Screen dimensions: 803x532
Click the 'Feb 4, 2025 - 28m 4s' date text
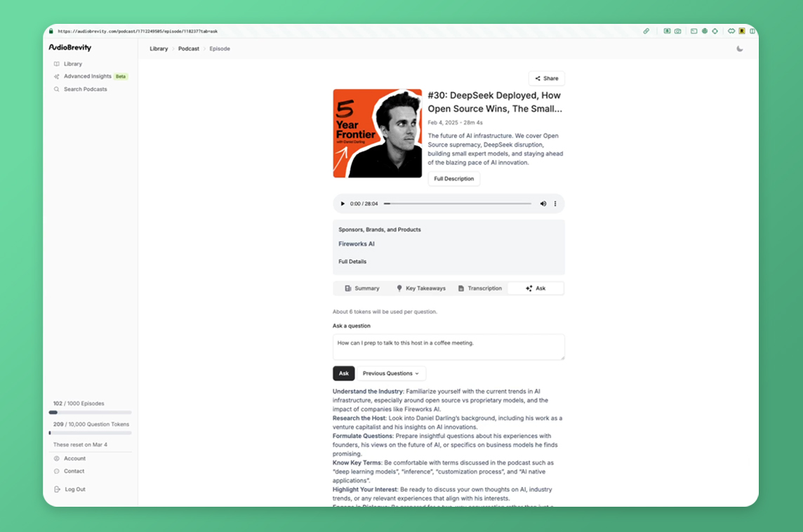456,122
